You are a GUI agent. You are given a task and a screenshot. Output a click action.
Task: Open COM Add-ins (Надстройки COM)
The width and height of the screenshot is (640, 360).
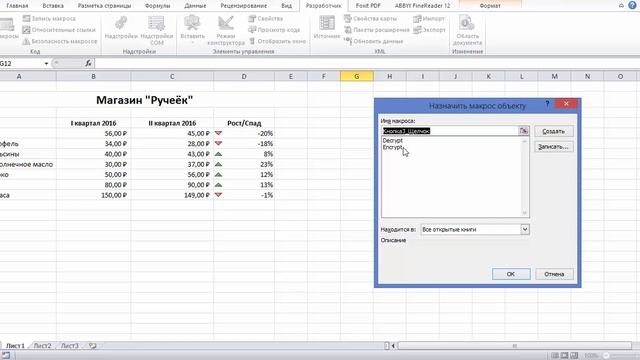coord(157,30)
